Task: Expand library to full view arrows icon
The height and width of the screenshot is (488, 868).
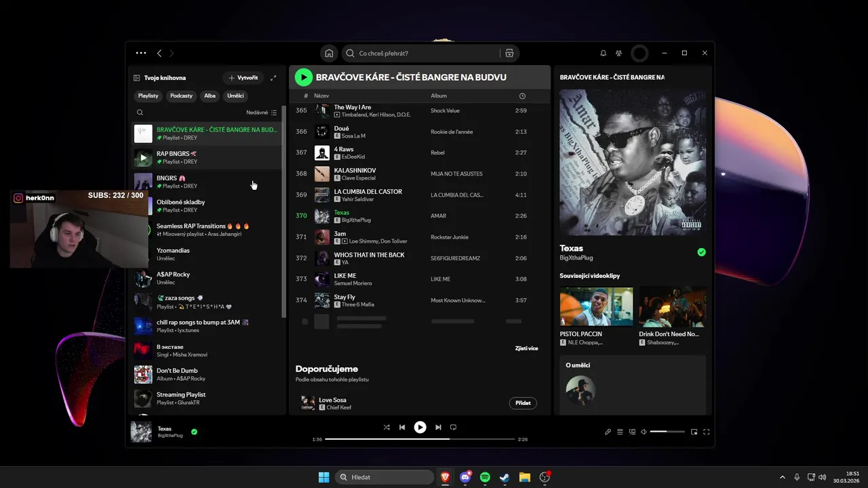Action: (x=273, y=78)
